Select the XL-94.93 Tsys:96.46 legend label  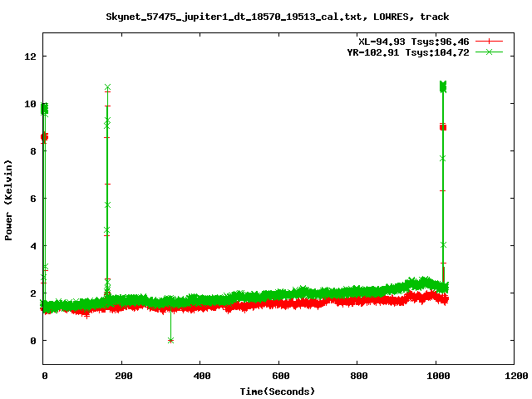pos(414,42)
